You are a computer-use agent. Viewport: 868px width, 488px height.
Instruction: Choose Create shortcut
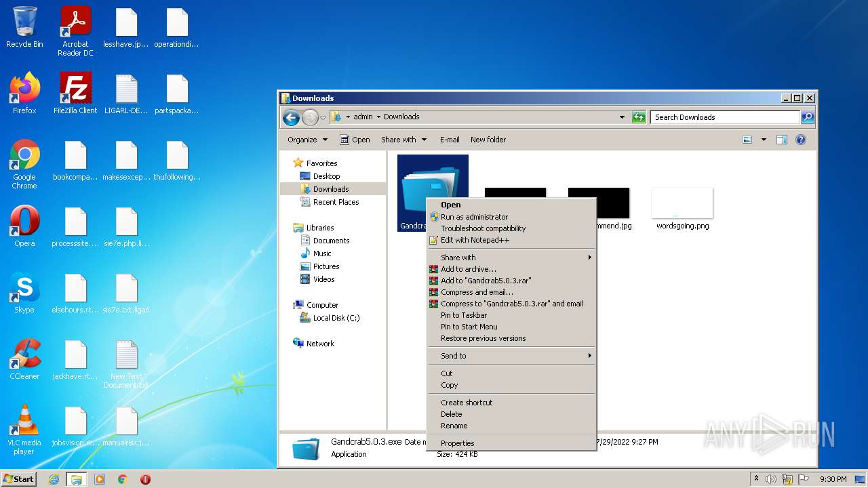(511, 403)
